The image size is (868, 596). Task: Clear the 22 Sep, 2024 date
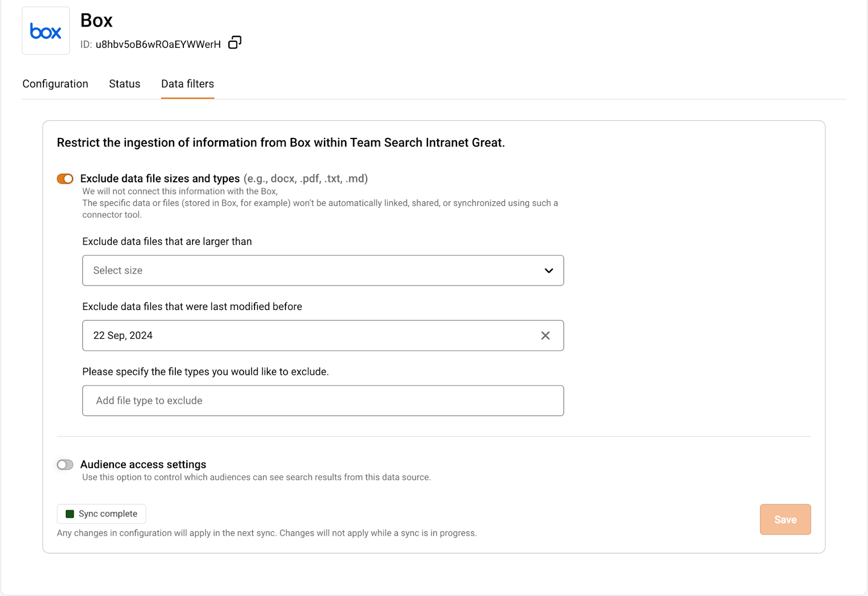pyautogui.click(x=545, y=335)
